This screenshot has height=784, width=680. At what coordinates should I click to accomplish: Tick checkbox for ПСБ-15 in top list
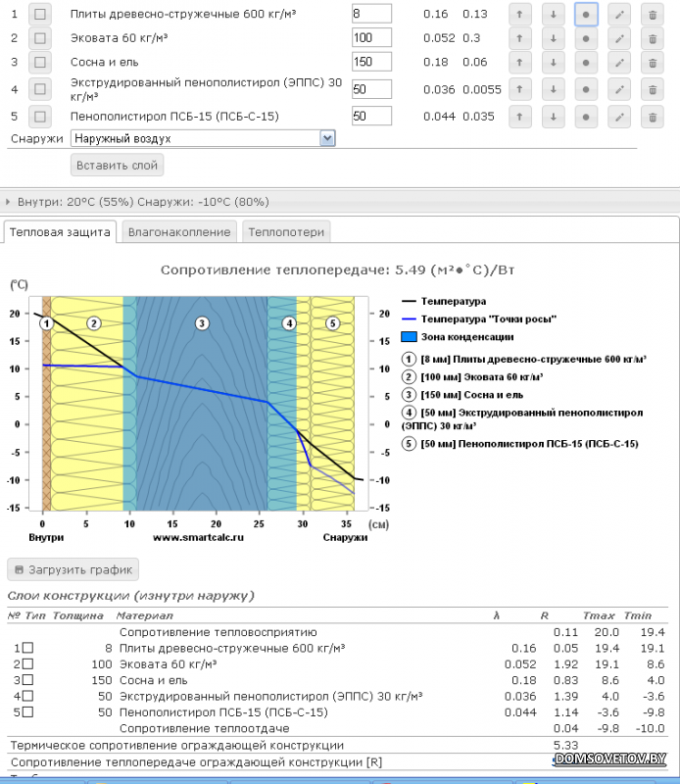[40, 117]
